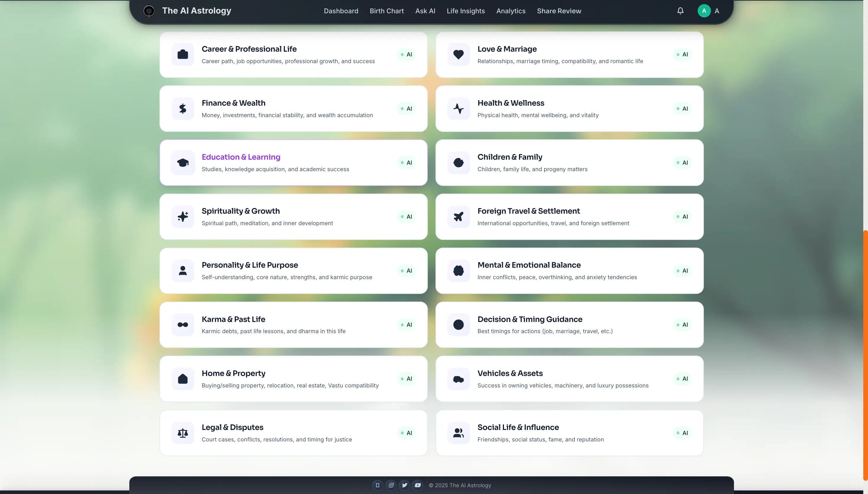Click the Love & Marriage heart icon

point(459,54)
